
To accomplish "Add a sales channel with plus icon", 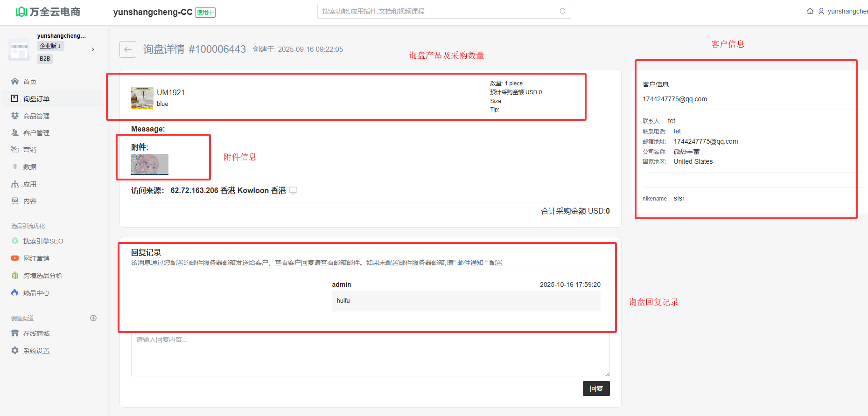I will [93, 318].
